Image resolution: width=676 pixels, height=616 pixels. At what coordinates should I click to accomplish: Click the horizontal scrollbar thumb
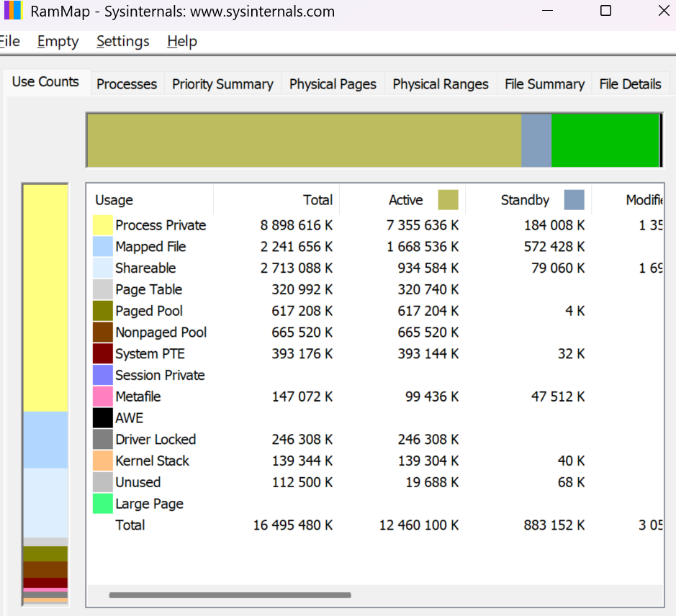[230, 595]
